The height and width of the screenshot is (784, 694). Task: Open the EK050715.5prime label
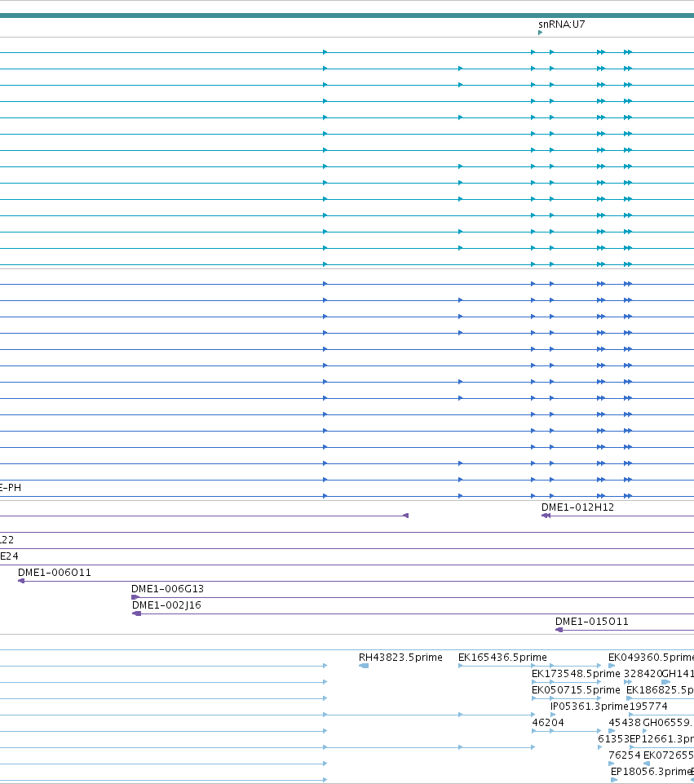(x=576, y=690)
